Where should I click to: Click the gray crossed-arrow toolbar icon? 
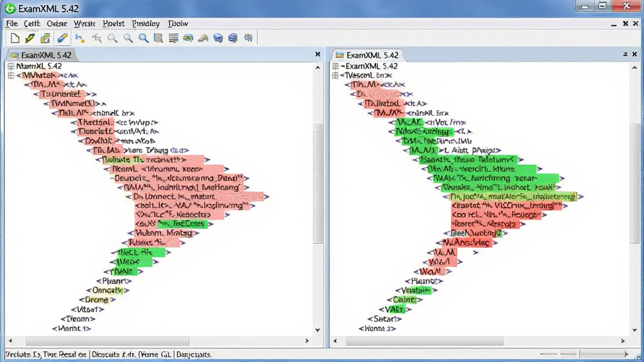(97, 38)
